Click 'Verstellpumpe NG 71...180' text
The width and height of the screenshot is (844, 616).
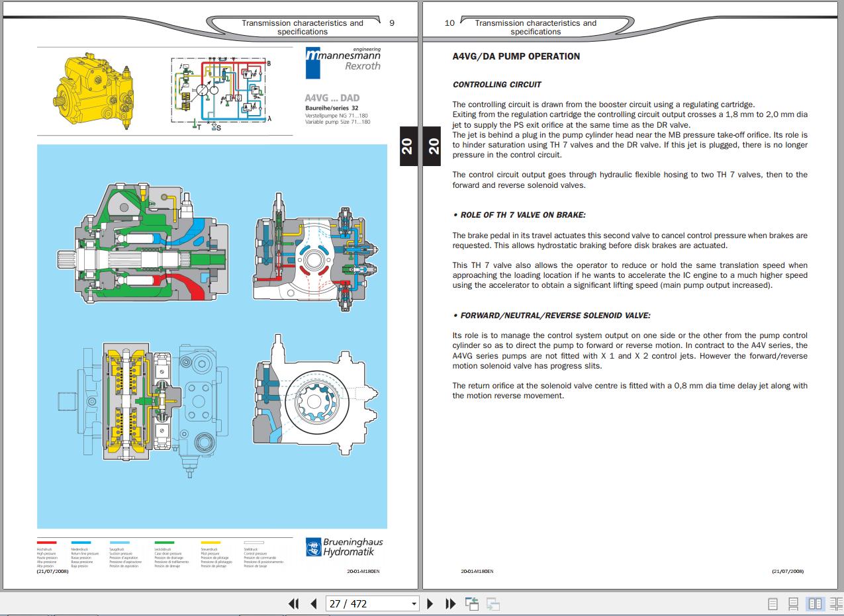335,116
